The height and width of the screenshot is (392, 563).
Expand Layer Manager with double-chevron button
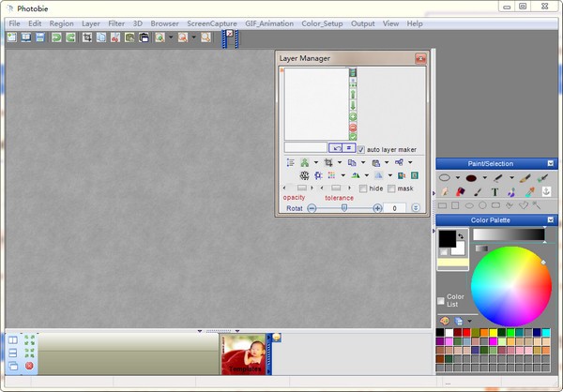point(416,208)
